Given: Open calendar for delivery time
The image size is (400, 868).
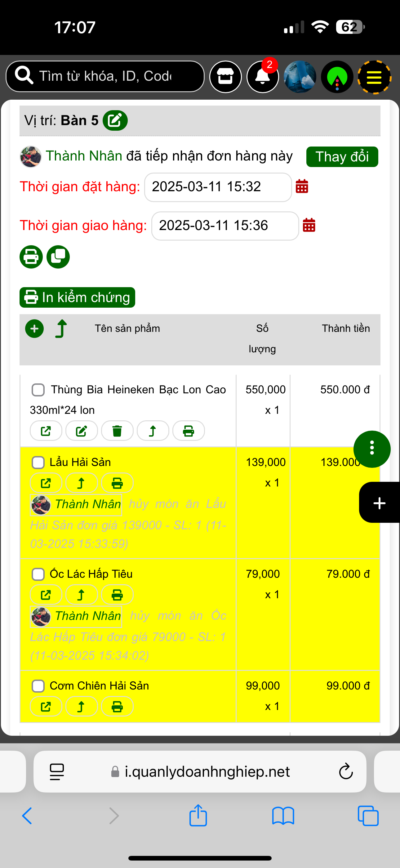Looking at the screenshot, I should [309, 225].
